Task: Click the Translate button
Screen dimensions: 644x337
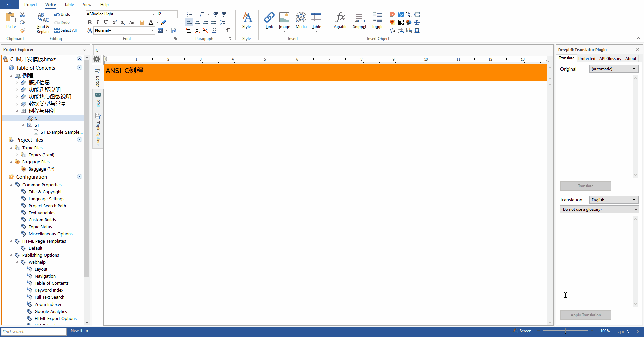Action: (585, 186)
